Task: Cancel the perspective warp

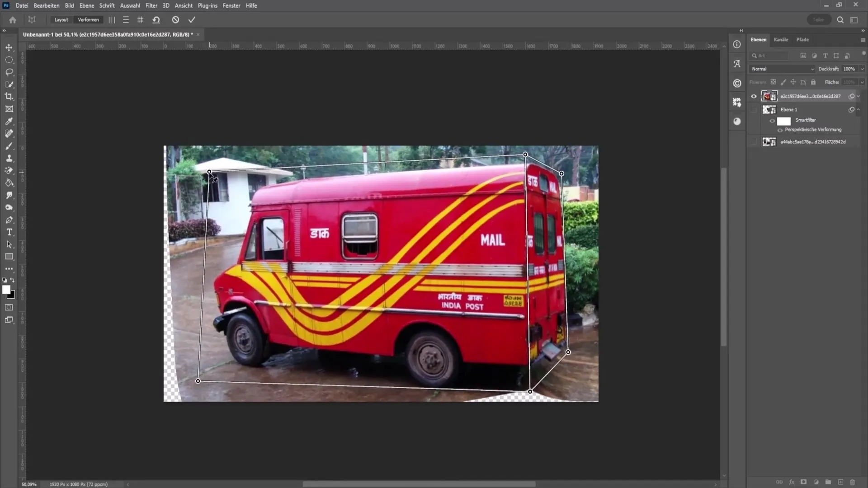Action: pyautogui.click(x=175, y=20)
